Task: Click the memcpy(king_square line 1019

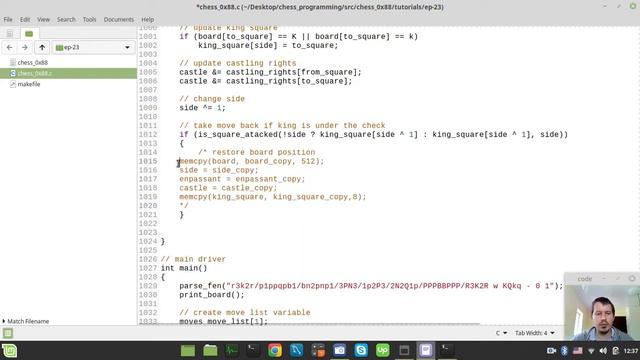Action: click(x=273, y=197)
